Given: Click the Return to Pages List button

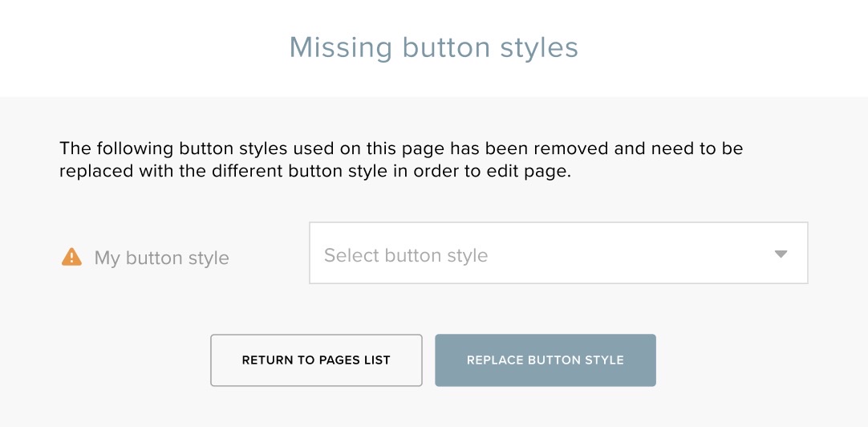Looking at the screenshot, I should [316, 360].
